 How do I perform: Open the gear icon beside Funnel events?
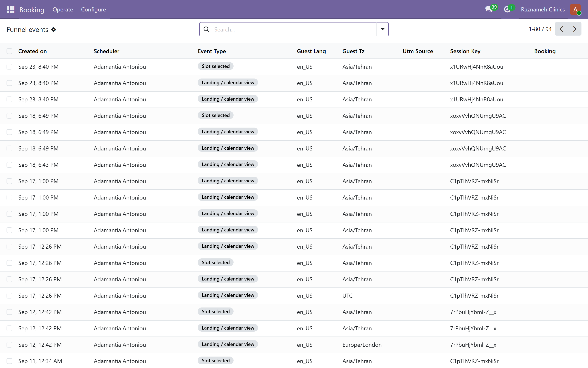54,29
